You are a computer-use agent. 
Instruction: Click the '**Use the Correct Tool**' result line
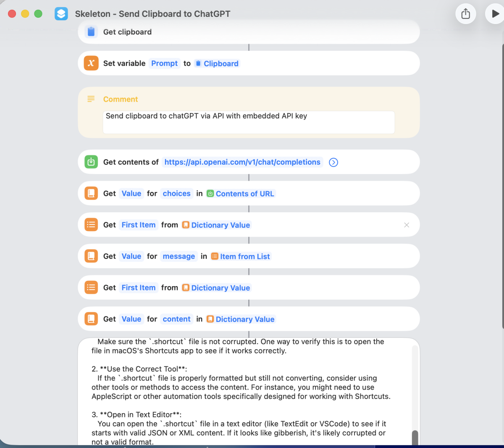[139, 369]
